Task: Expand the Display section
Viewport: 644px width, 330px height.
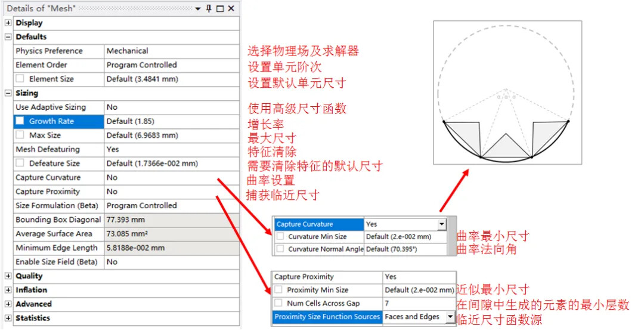Action: [8, 23]
